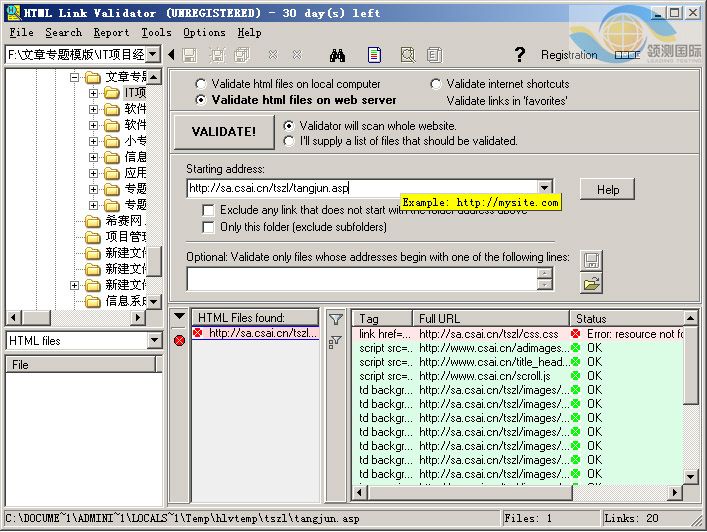Click the Help button beside starting address
Image resolution: width=707 pixels, height=532 pixels.
coord(607,189)
